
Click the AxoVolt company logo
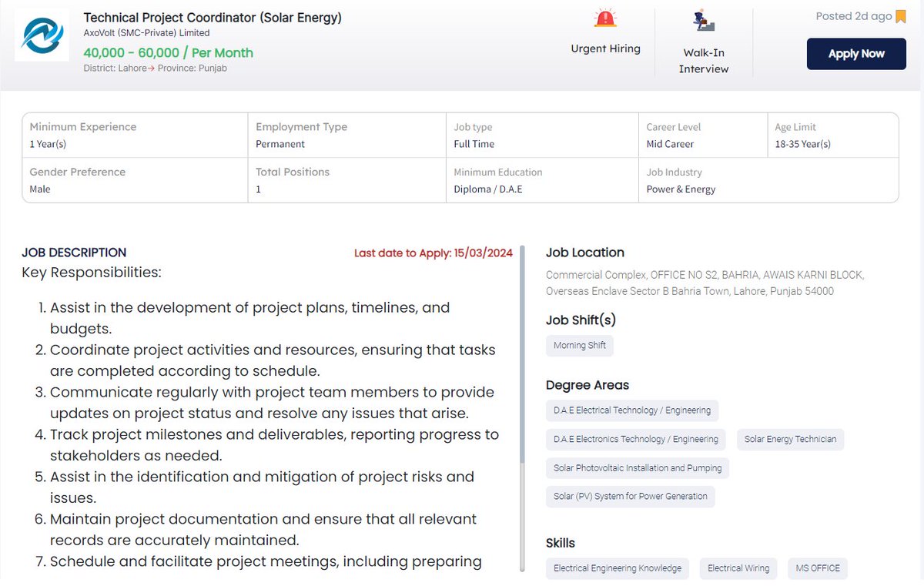41,36
